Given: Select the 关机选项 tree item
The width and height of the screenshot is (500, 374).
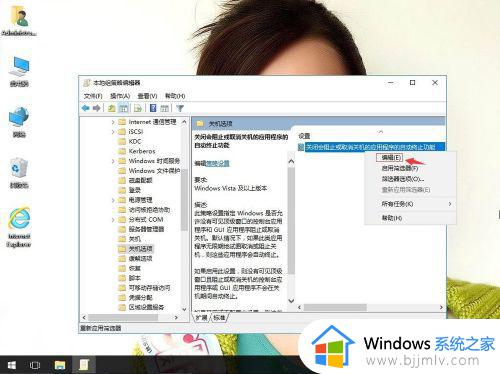Looking at the screenshot, I should tap(141, 249).
